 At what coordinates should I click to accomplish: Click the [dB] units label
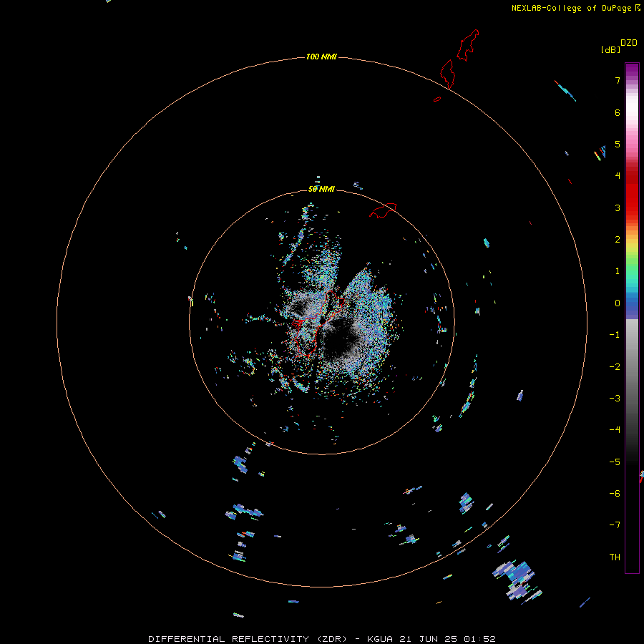[x=610, y=49]
